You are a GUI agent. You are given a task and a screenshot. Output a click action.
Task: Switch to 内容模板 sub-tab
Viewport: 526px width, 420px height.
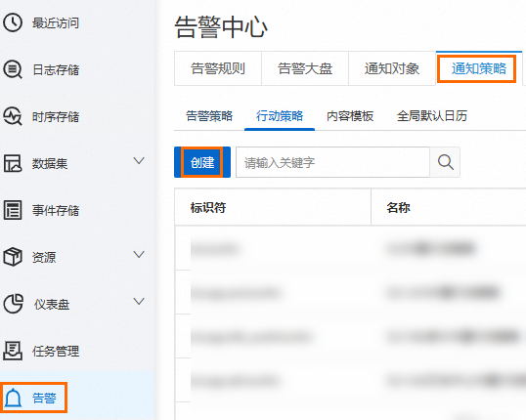(x=350, y=116)
